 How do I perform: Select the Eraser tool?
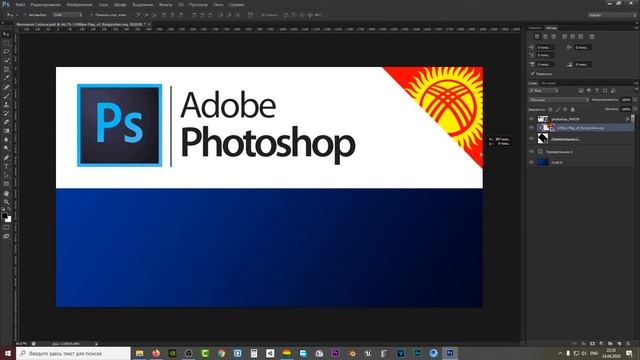click(6, 122)
